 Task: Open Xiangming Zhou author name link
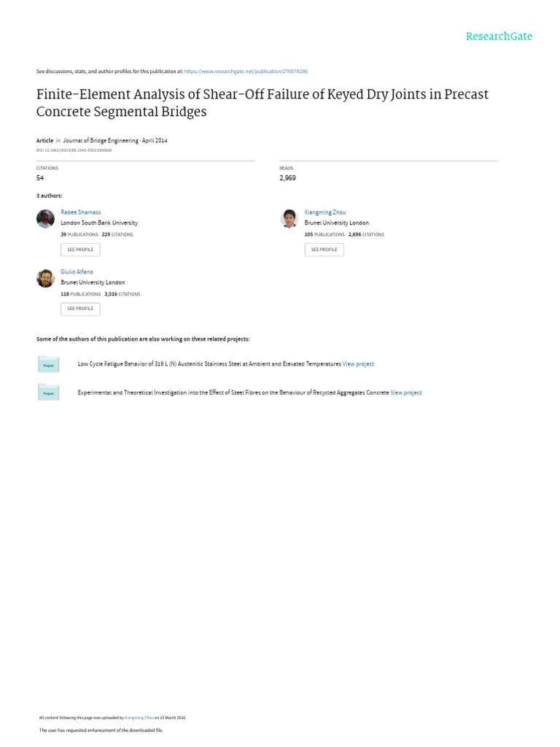click(x=324, y=212)
